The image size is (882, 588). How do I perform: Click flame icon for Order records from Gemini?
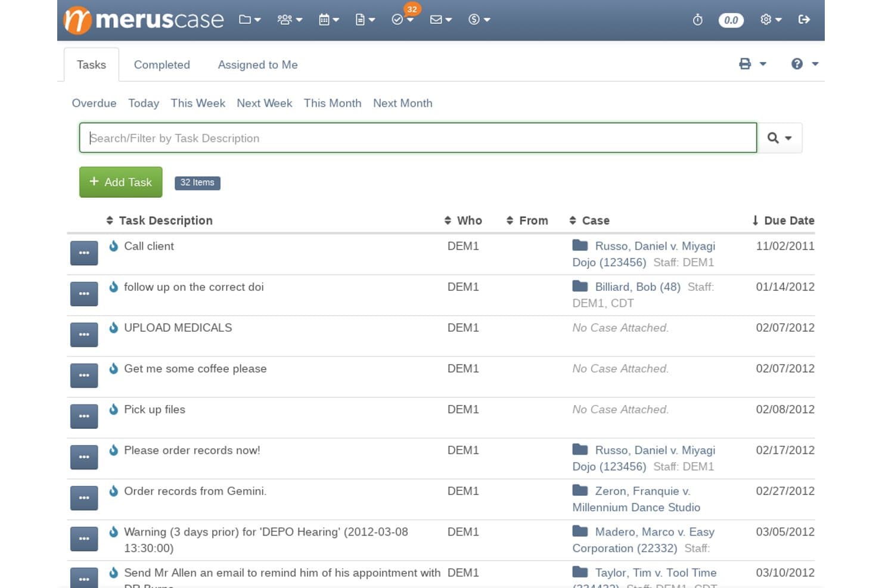point(113,491)
